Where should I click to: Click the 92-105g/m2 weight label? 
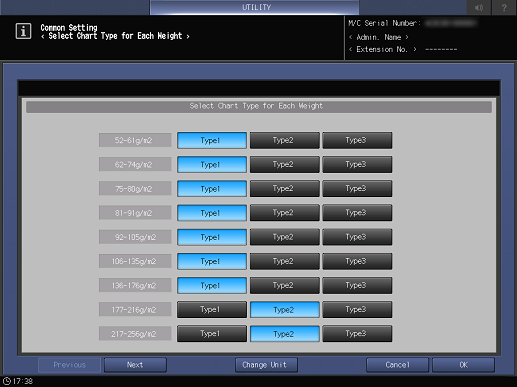point(135,237)
